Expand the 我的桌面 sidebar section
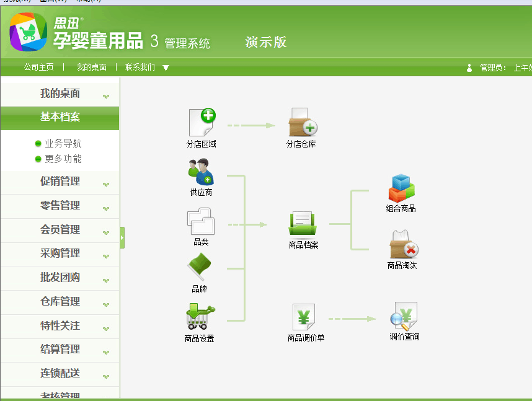532x401 pixels. click(x=60, y=94)
